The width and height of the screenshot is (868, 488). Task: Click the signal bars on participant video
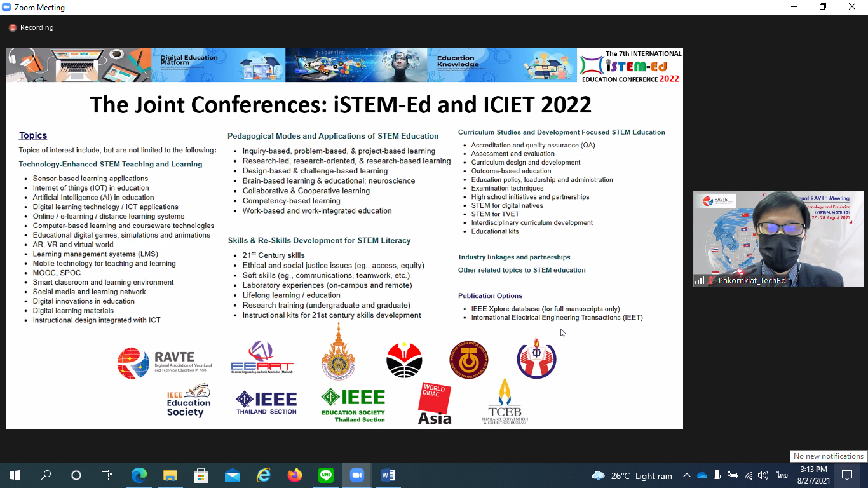[700, 281]
